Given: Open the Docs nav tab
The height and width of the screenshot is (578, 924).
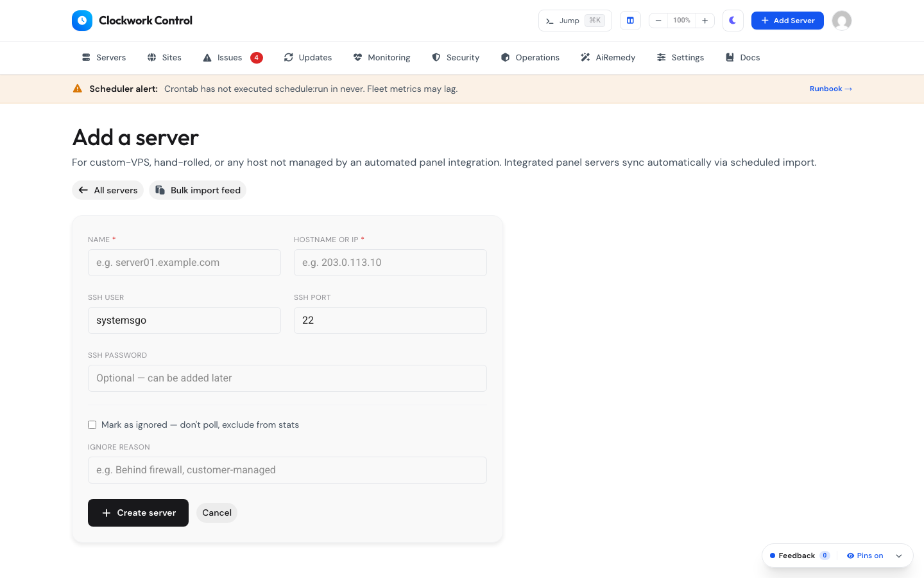Looking at the screenshot, I should point(742,58).
